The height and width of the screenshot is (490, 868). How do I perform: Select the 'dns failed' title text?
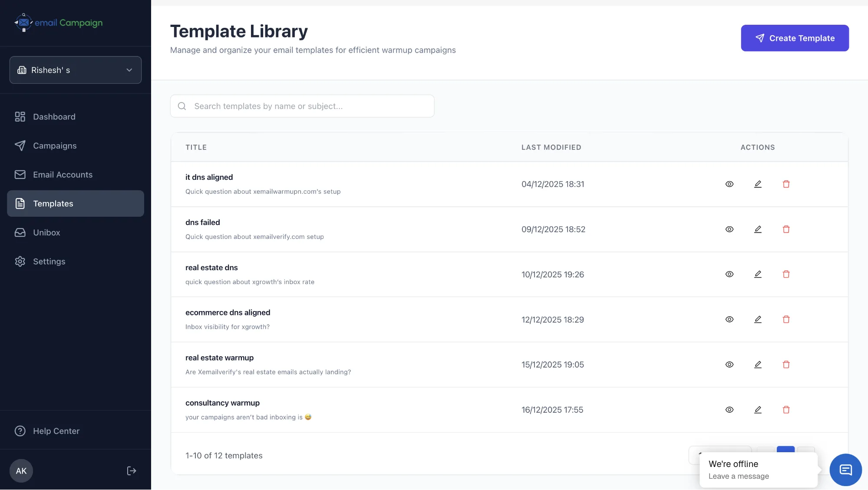202,222
